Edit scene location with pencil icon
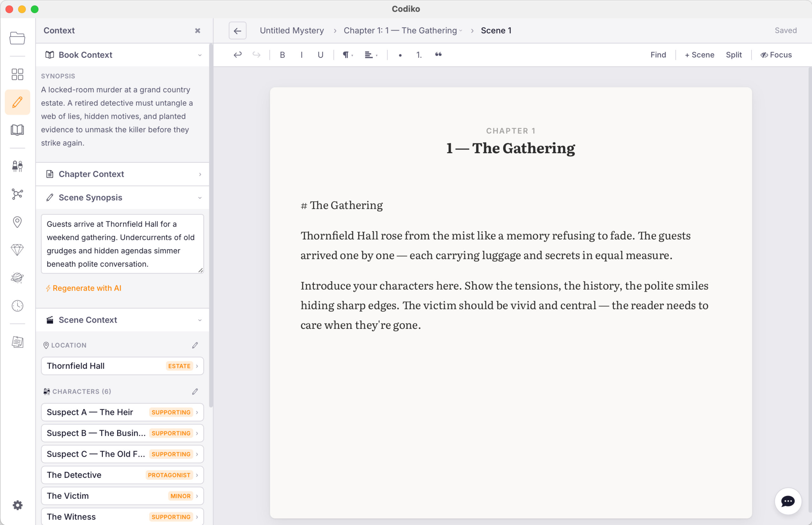 click(x=195, y=345)
